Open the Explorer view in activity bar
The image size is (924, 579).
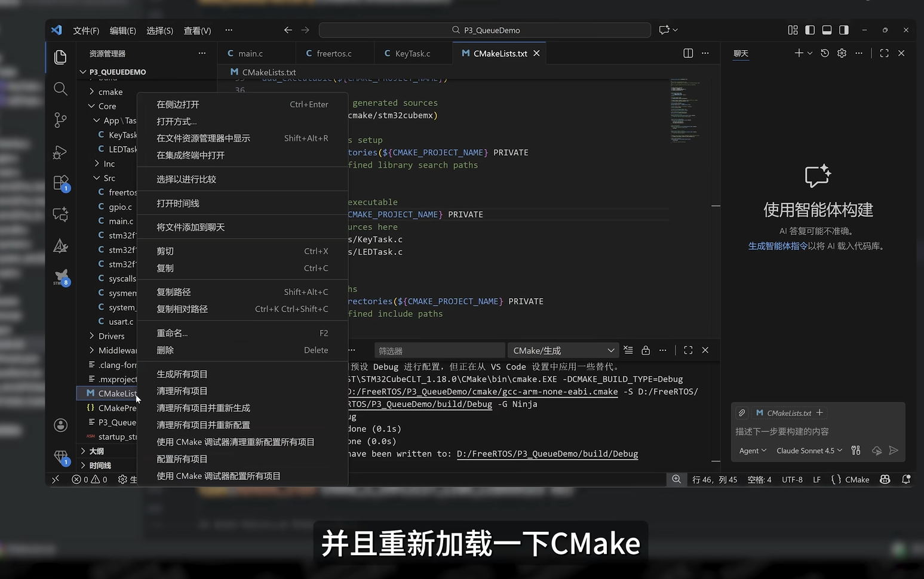(60, 57)
